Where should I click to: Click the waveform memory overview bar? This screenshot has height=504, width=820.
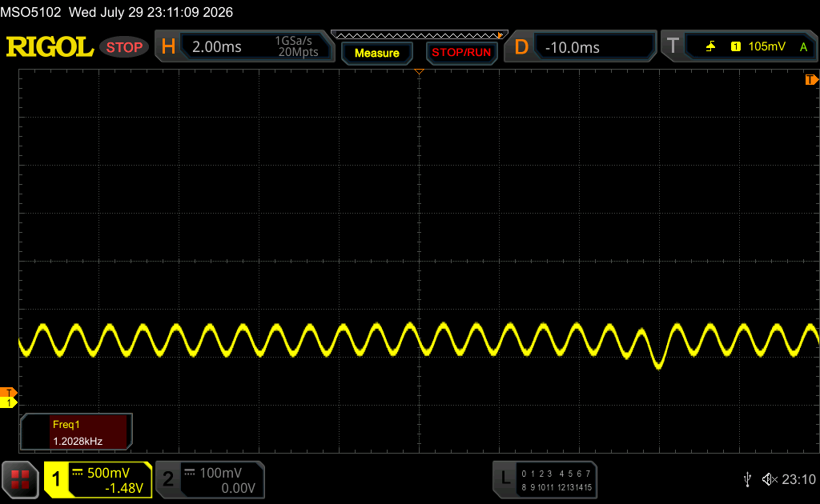click(x=420, y=35)
